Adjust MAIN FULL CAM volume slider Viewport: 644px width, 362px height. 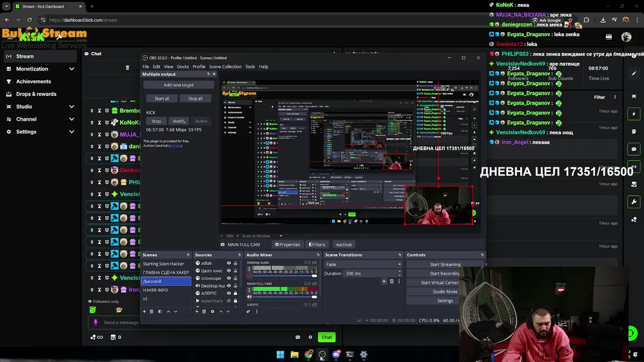pos(285,297)
